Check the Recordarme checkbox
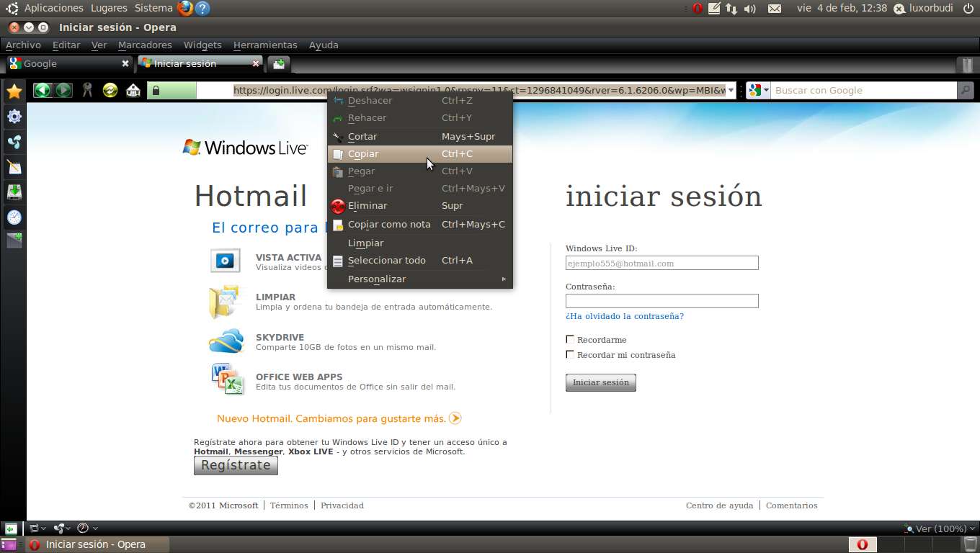This screenshot has width=980, height=553. pos(570,339)
